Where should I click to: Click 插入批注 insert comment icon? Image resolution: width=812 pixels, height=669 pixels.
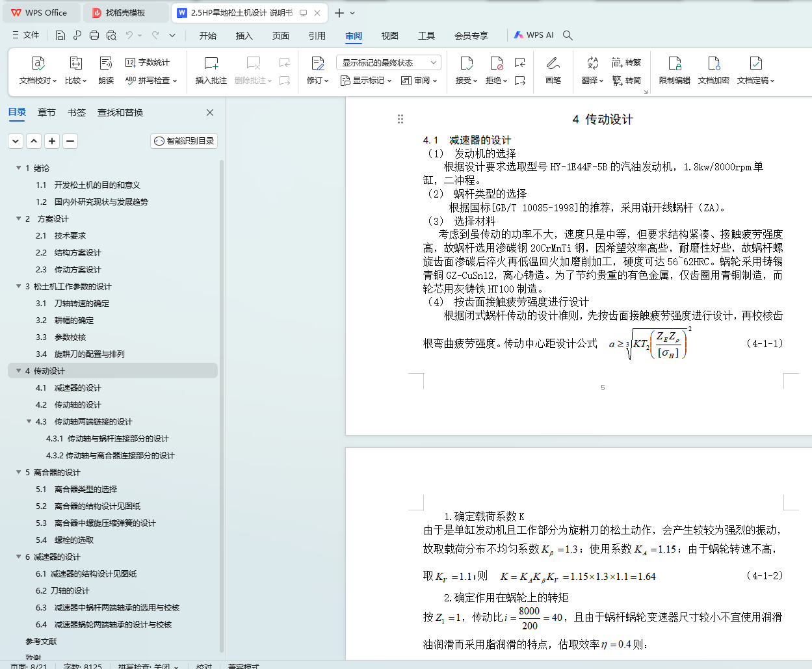point(211,63)
